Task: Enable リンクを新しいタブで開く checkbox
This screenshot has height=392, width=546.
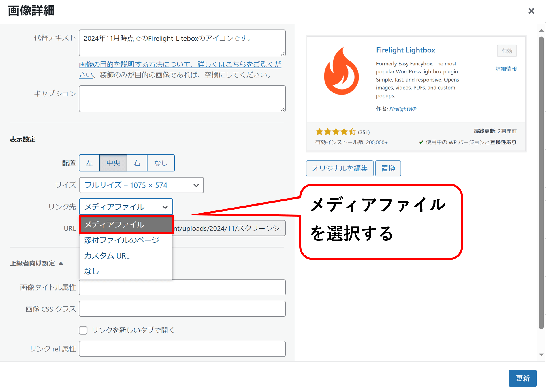Action: click(83, 330)
